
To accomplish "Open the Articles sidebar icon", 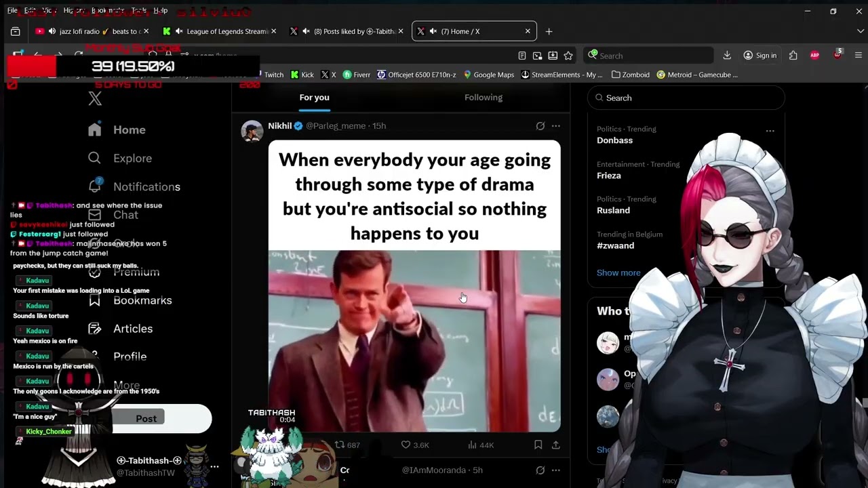I will click(x=94, y=329).
